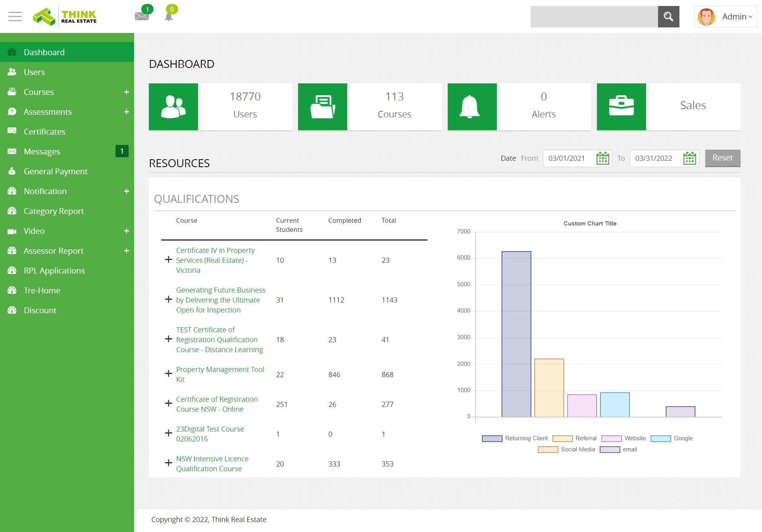Click the Returning Client bar in chart

[x=516, y=334]
